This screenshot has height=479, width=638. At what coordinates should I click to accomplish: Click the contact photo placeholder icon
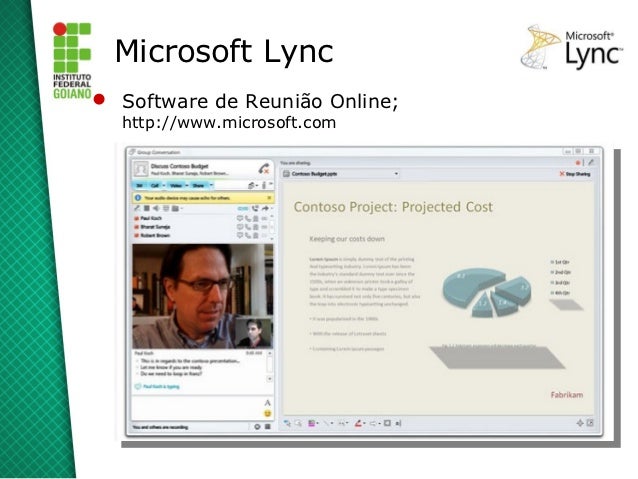tap(141, 169)
